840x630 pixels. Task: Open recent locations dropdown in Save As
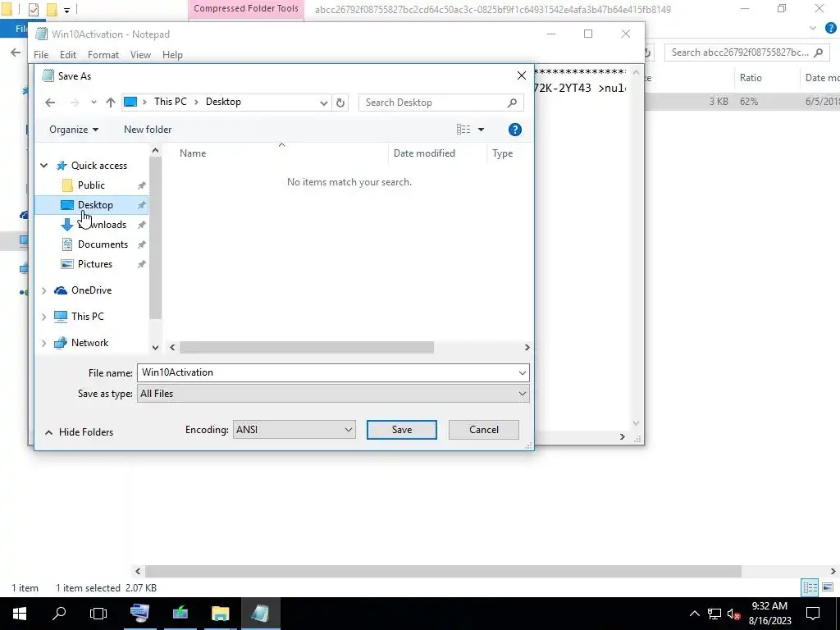tap(323, 103)
